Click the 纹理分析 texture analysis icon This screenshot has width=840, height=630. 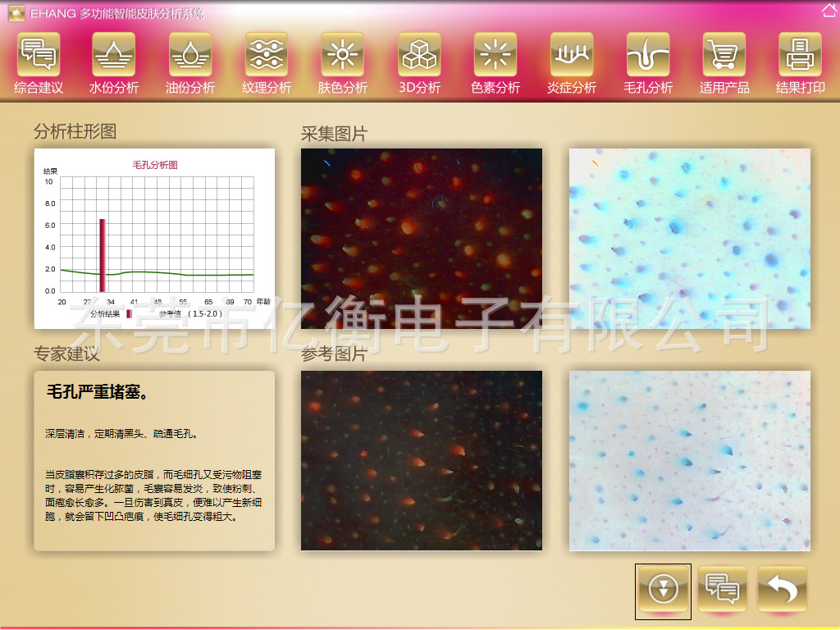(x=267, y=56)
